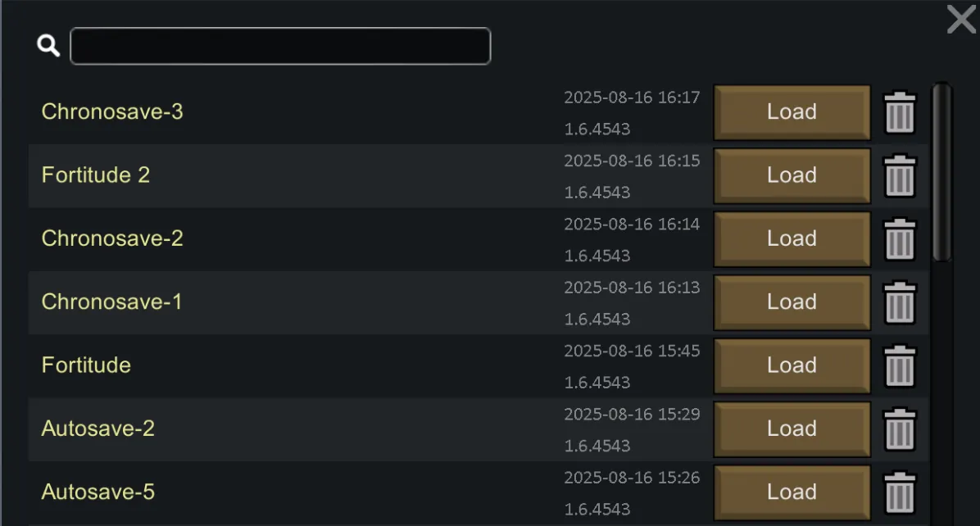Click trash icon for Fortitude 2
Image resolution: width=980 pixels, height=526 pixels.
(x=900, y=175)
